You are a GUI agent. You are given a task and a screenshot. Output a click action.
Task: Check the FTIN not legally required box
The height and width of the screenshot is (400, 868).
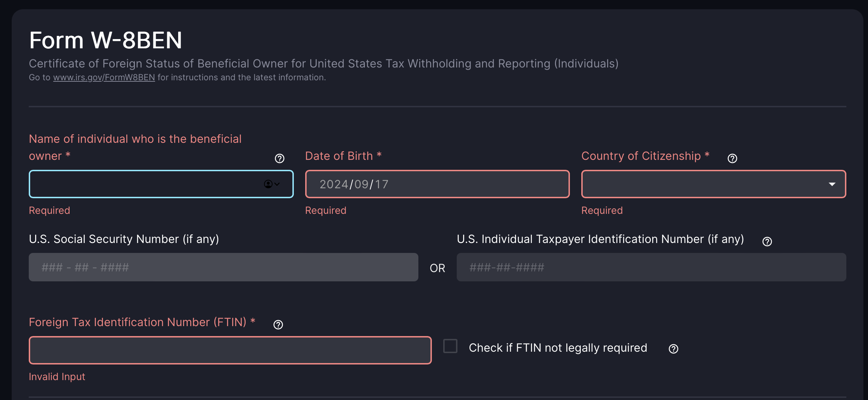tap(450, 346)
